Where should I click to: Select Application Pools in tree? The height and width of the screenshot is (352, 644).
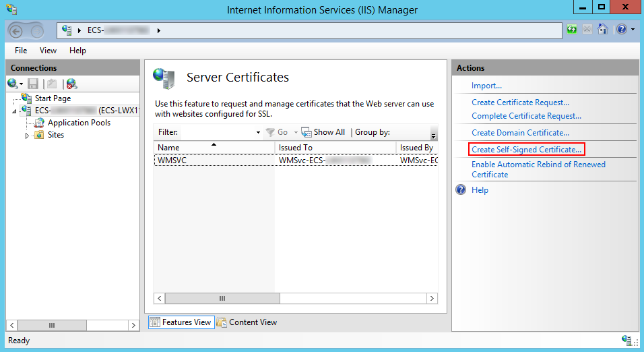coord(79,123)
